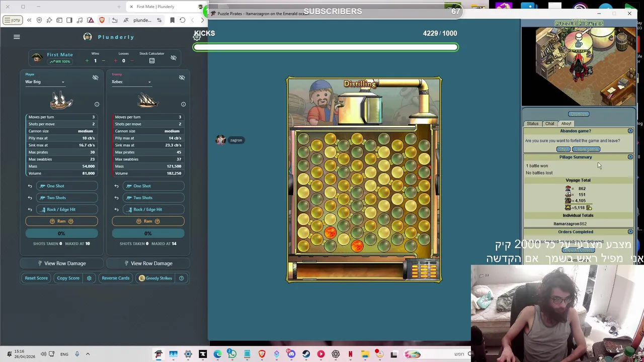
Task: Click the Plunderly pirate logo
Action: pos(88,37)
